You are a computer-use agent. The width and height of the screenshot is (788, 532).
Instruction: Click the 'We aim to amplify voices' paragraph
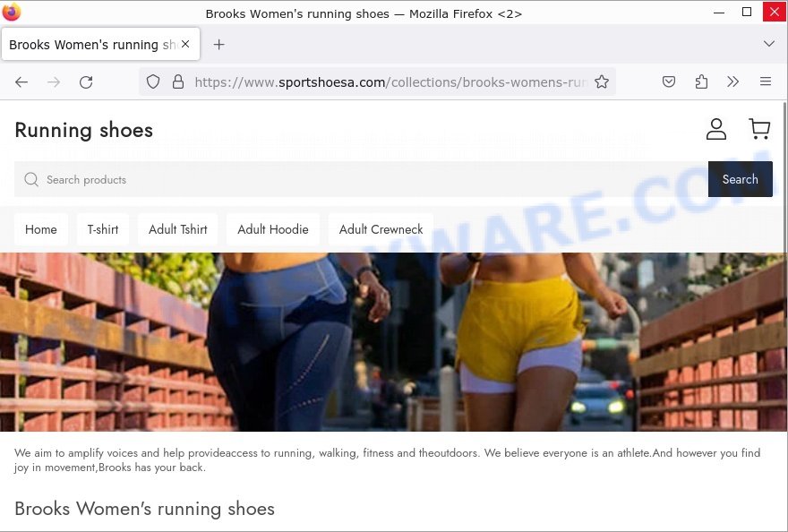tap(387, 460)
